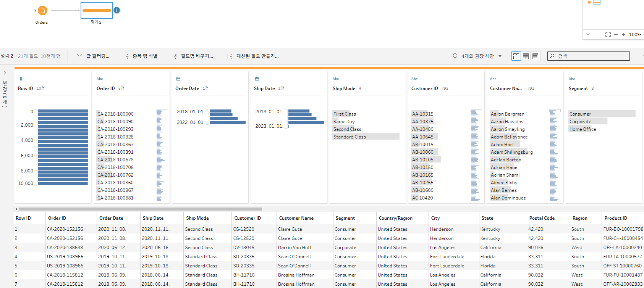644x288 pixels.
Task: Click the 2023. 01. 01. Ship Date bin
Action: [288, 126]
